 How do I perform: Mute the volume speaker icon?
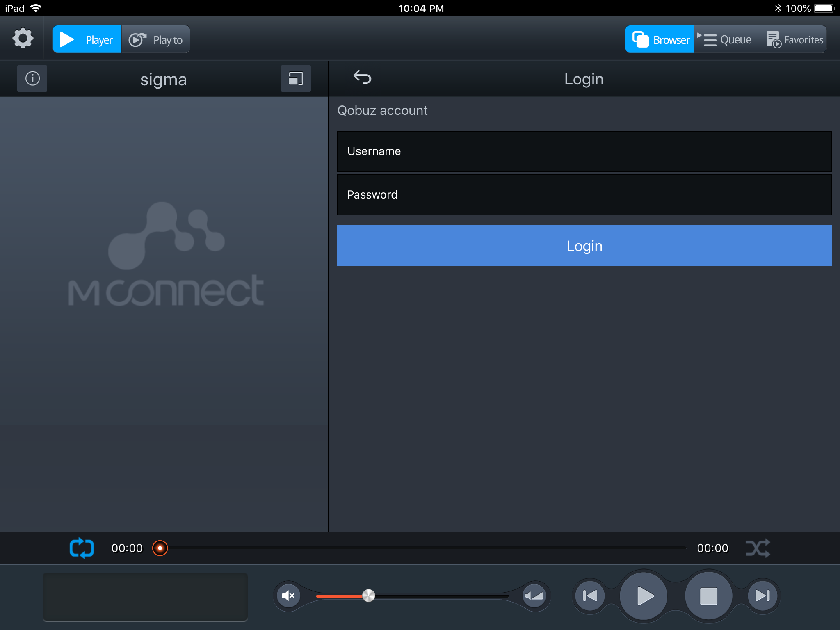[x=288, y=596]
